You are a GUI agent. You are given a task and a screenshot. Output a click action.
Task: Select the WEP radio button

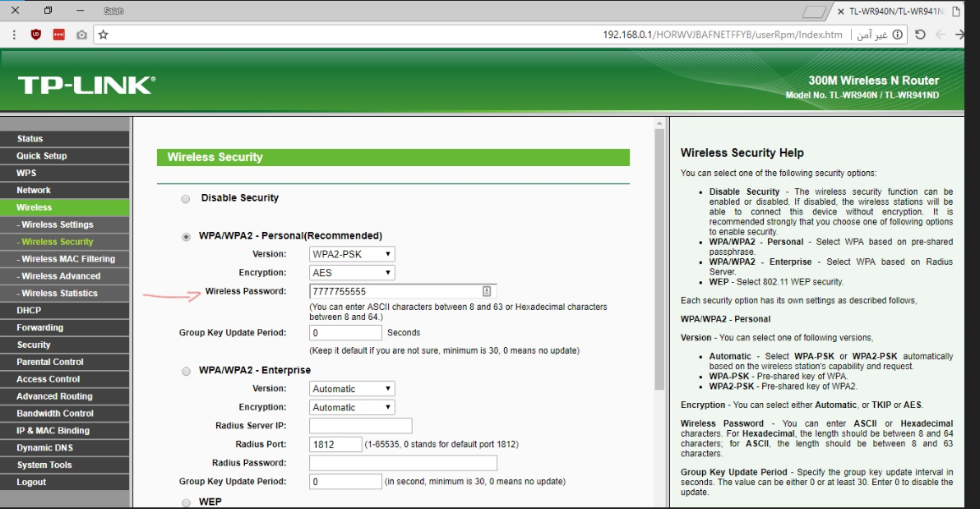(x=186, y=502)
